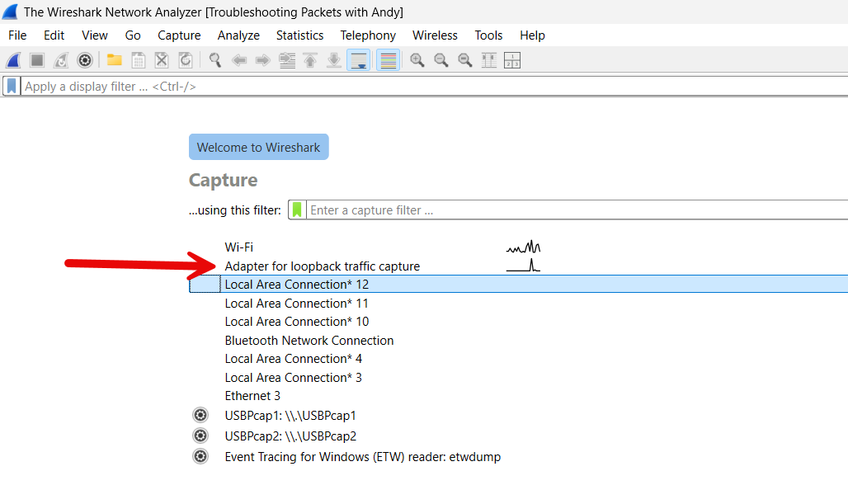The width and height of the screenshot is (848, 504).
Task: Toggle packet list colorization
Action: click(x=388, y=59)
